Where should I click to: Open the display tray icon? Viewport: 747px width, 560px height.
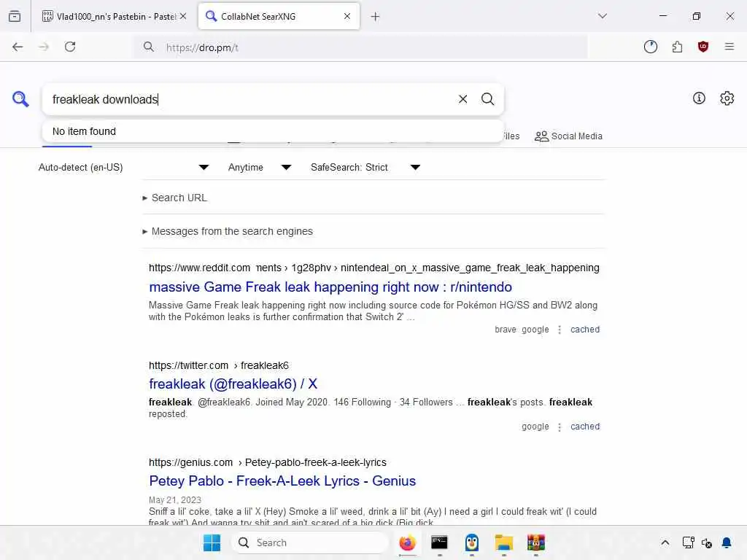click(688, 542)
